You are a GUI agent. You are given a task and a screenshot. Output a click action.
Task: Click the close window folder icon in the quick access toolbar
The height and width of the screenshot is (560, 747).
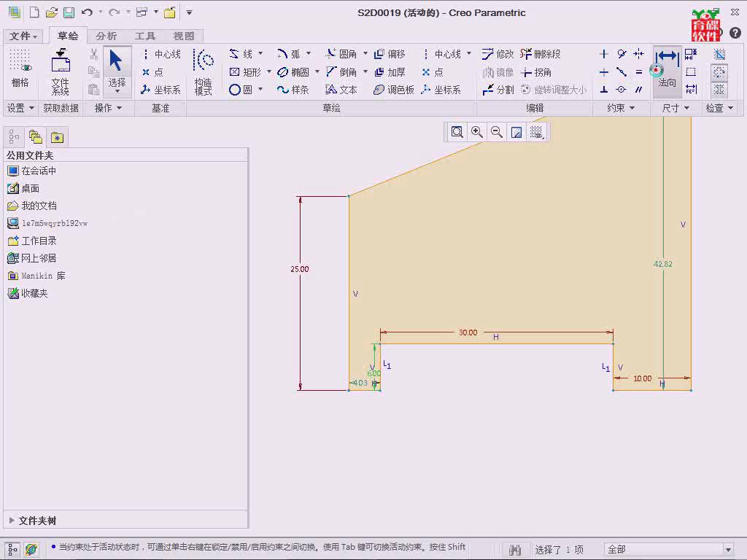(x=169, y=12)
